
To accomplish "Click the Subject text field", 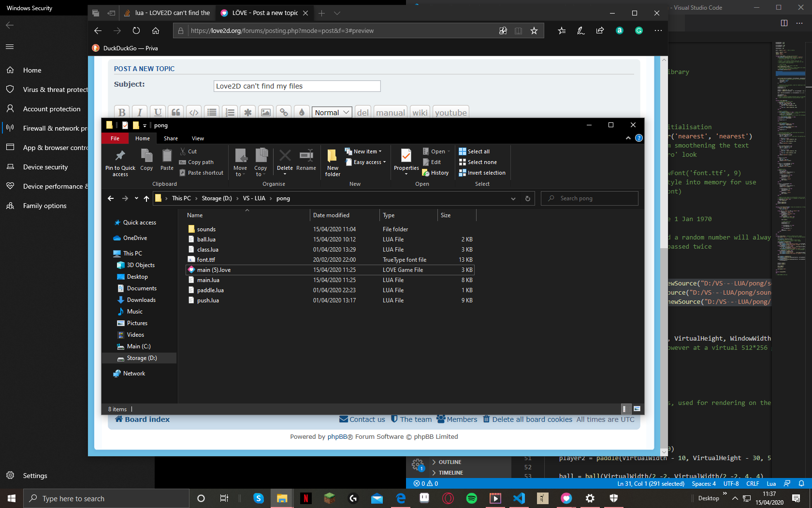I will (x=297, y=86).
